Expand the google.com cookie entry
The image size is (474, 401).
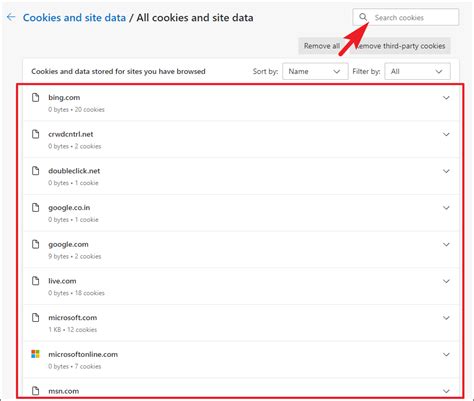point(446,244)
